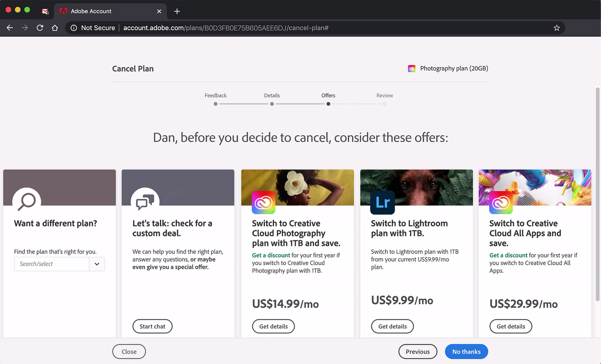Open the Not Secure site info icon

74,28
